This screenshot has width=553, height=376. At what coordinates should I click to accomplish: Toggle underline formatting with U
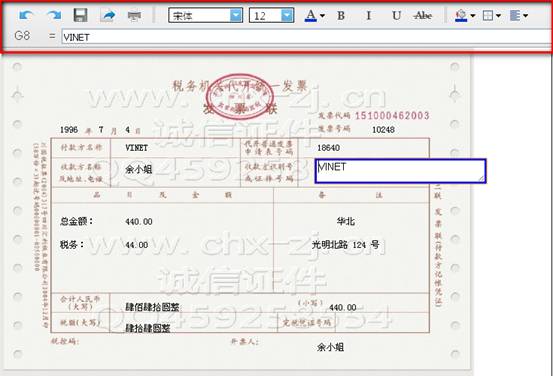[396, 15]
